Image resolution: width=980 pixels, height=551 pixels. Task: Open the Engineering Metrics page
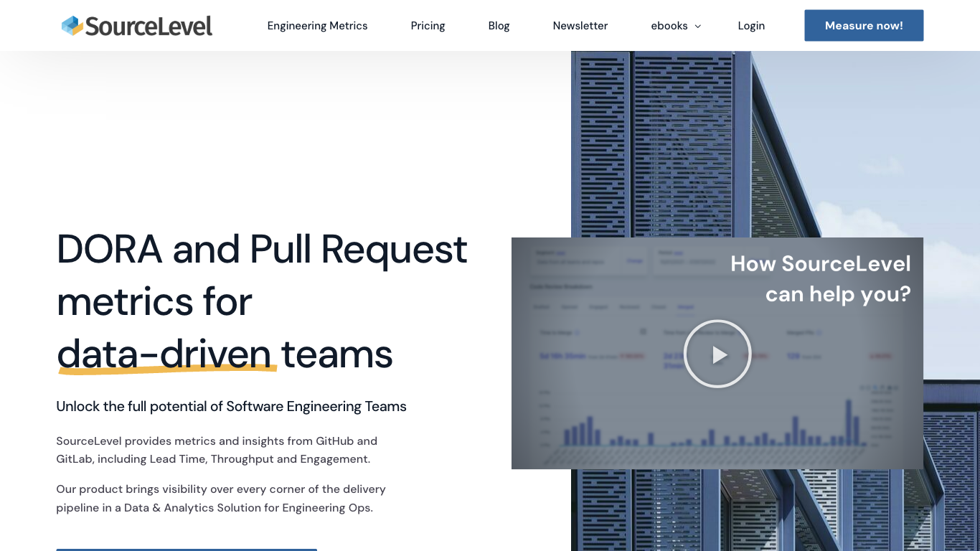click(x=317, y=26)
